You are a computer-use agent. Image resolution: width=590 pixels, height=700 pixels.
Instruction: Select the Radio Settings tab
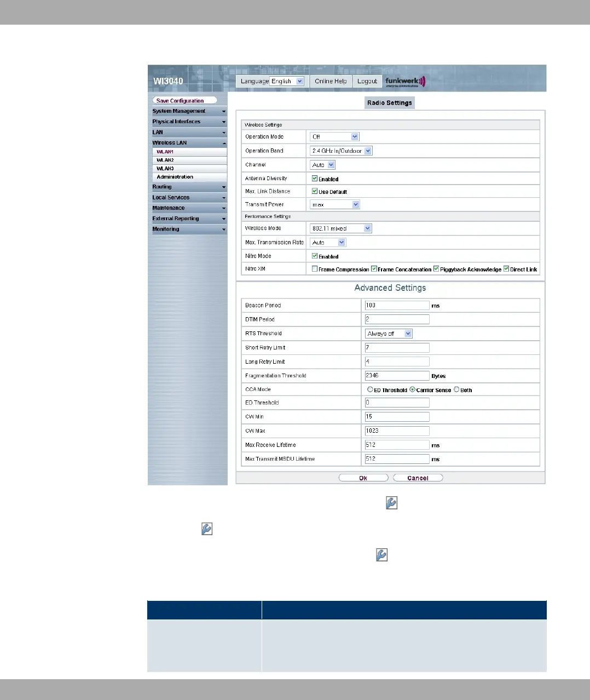390,103
